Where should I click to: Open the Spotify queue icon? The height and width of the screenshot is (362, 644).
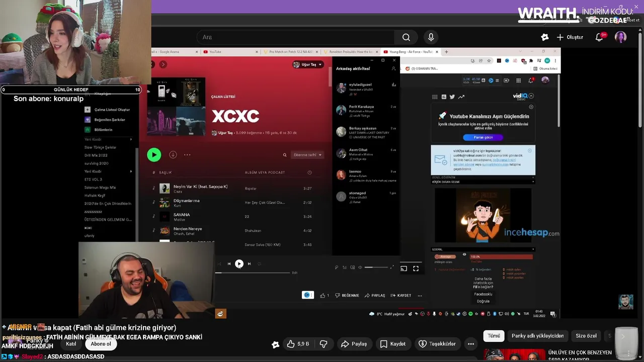[345, 267]
